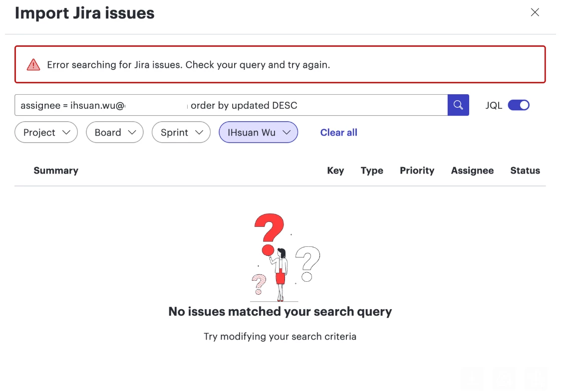Sort by the Summary column header
The height and width of the screenshot is (392, 564).
click(56, 170)
